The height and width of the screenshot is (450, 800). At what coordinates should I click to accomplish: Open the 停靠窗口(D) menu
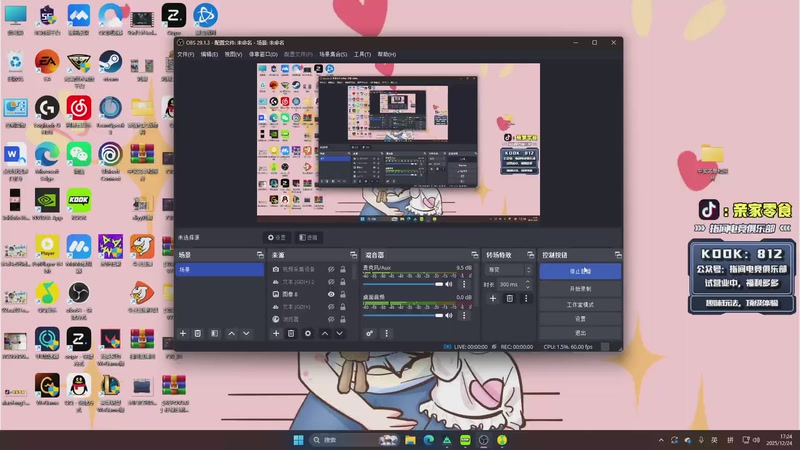[x=263, y=54]
